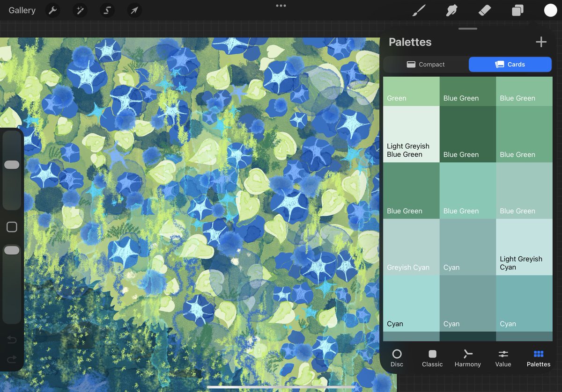Select the Smudge finger tool
This screenshot has height=392, width=562.
(x=452, y=10)
